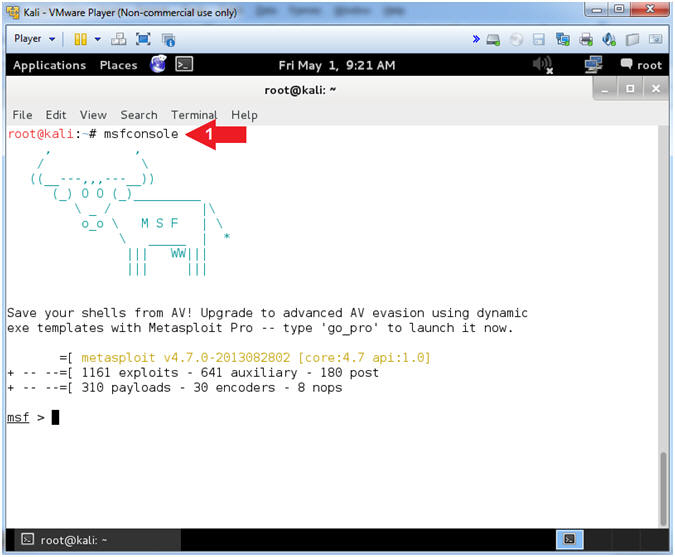Open the Terminal menu in menu bar
This screenshot has height=557, width=675.
click(x=194, y=115)
